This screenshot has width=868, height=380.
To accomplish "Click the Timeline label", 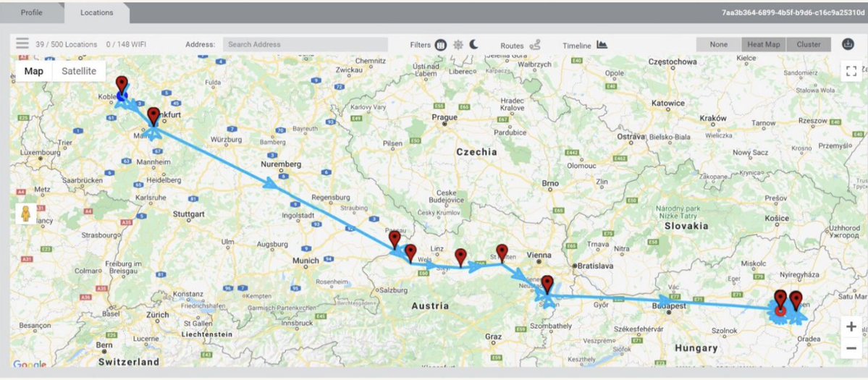I will (x=577, y=46).
